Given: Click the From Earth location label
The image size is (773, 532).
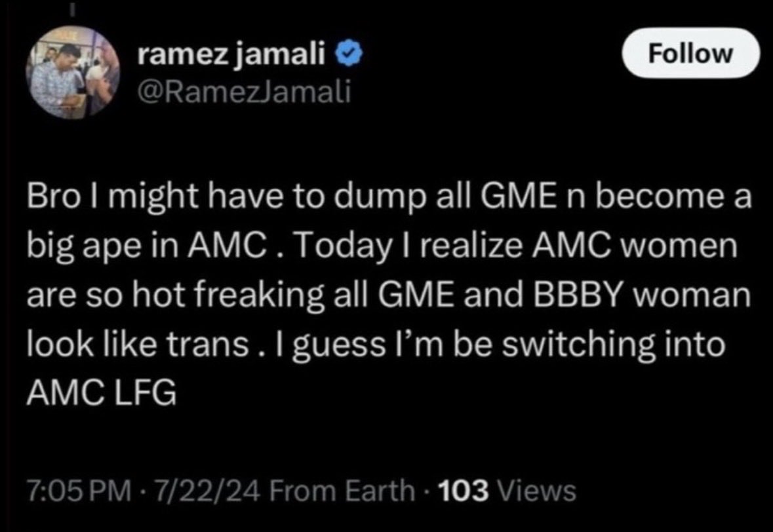Looking at the screenshot, I should pos(342,491).
